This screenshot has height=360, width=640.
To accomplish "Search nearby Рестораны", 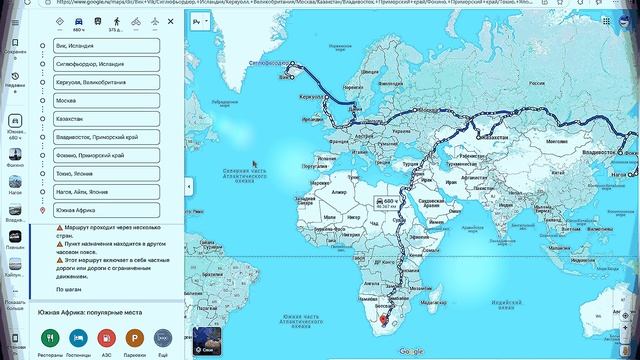I will click(x=50, y=338).
